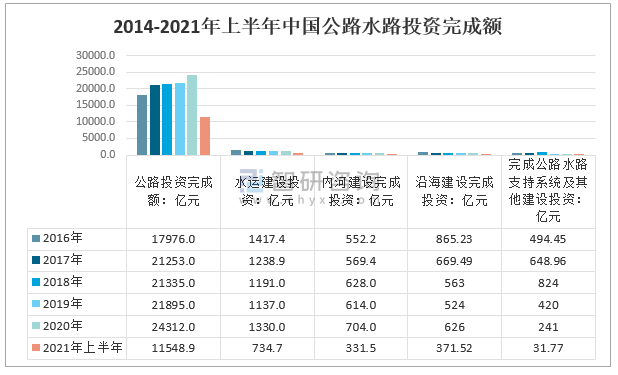Select the 水运建设投资 column header
The width and height of the screenshot is (618, 375).
(x=267, y=191)
